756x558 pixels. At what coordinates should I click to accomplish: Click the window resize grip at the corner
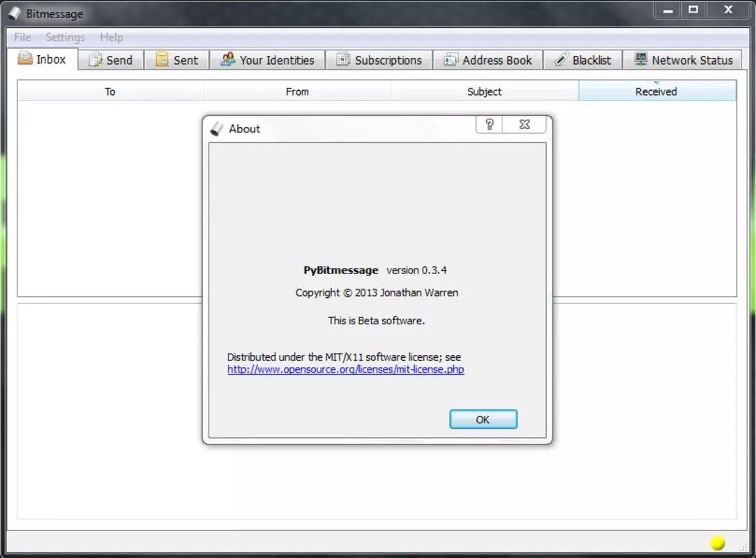(743, 546)
